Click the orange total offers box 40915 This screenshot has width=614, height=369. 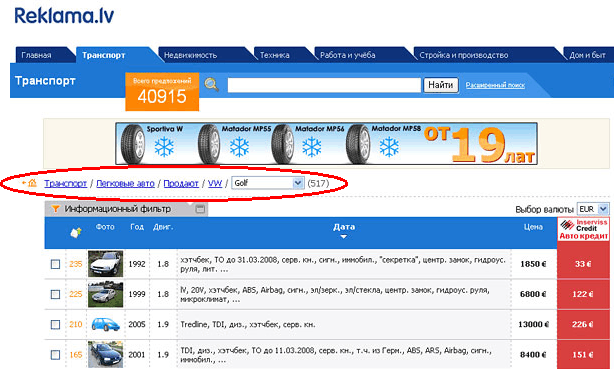pos(162,92)
